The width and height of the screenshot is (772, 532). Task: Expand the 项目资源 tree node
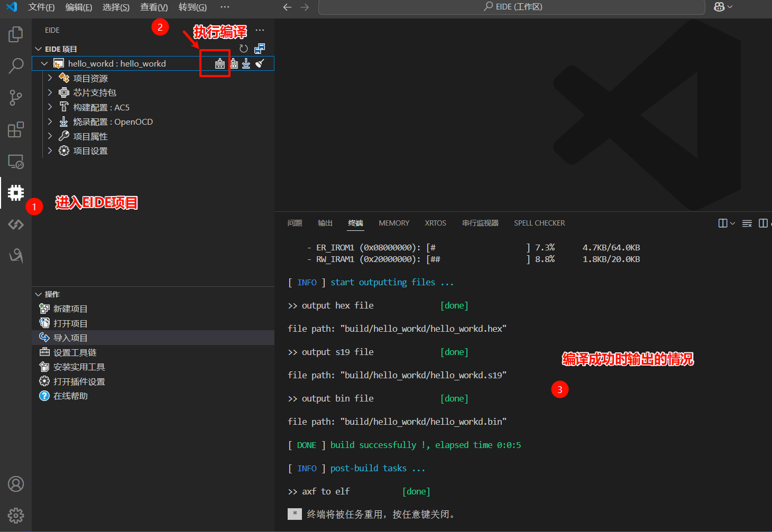50,78
